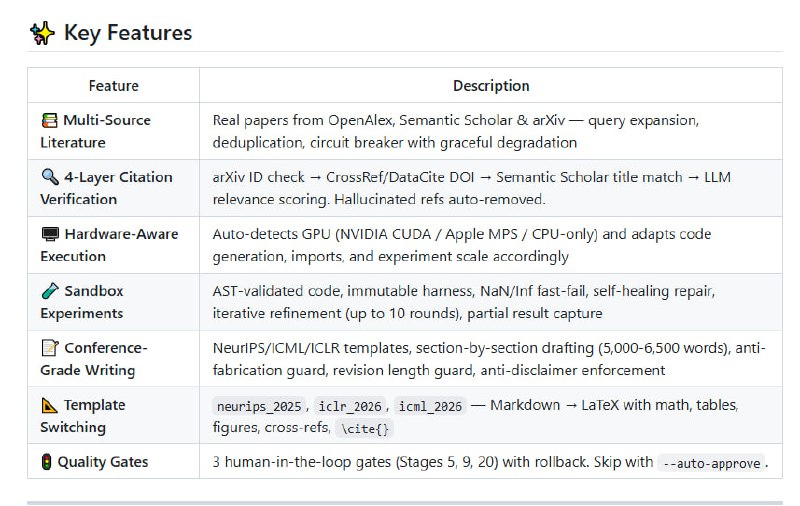Click the triangular ruler icon for Template Switching

coord(49,405)
